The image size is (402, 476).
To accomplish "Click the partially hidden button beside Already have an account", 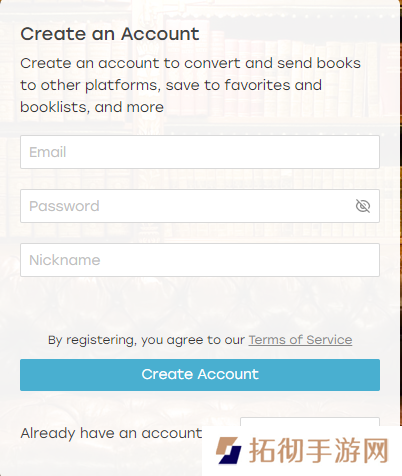I will point(310,421).
